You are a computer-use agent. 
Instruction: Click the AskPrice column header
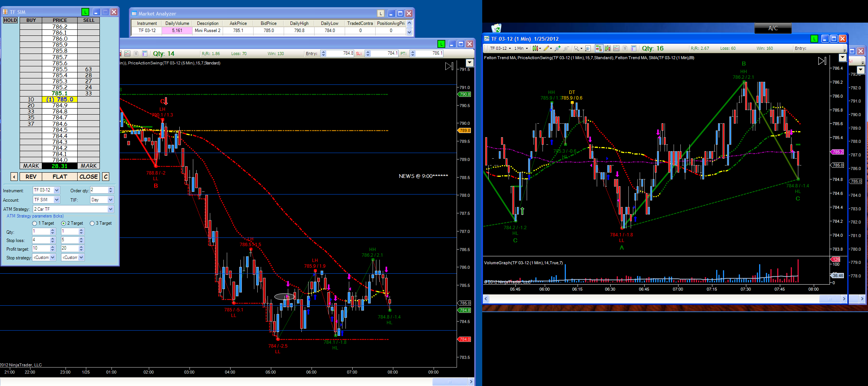pos(238,23)
